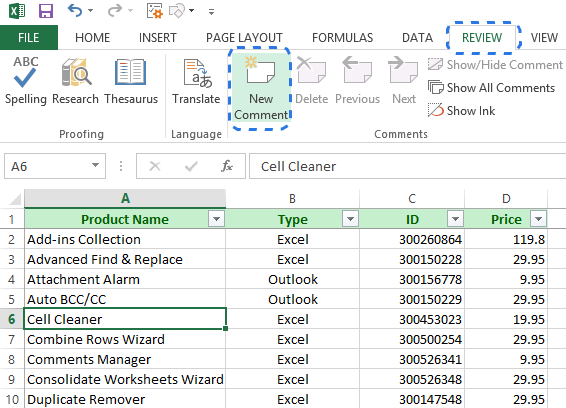This screenshot has width=566, height=408.
Task: Select row 2 header
Action: pyautogui.click(x=12, y=239)
